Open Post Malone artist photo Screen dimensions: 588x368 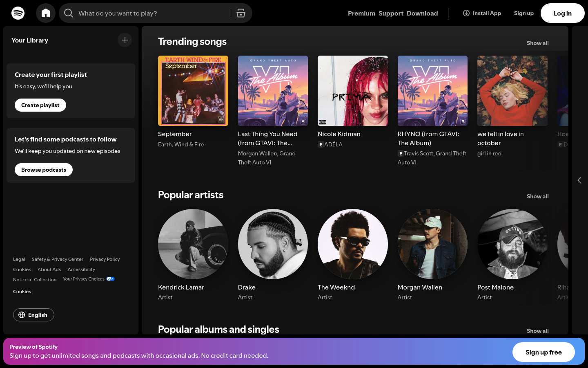512,244
